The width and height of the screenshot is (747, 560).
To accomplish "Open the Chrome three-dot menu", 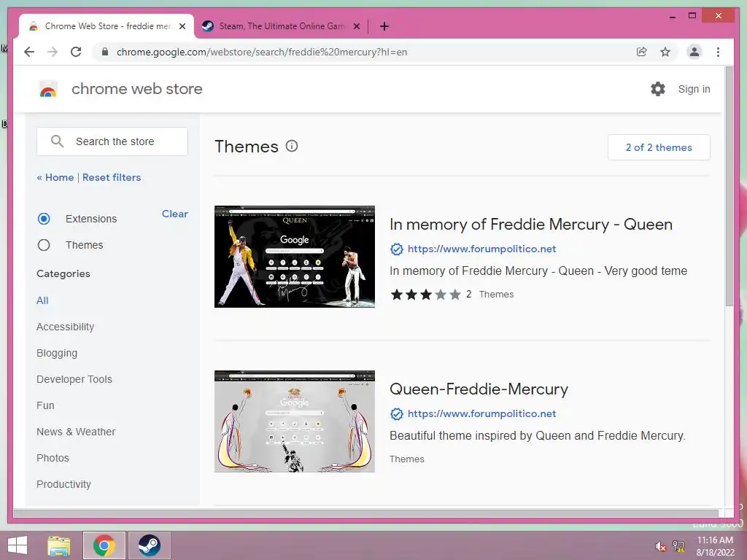I will (718, 52).
